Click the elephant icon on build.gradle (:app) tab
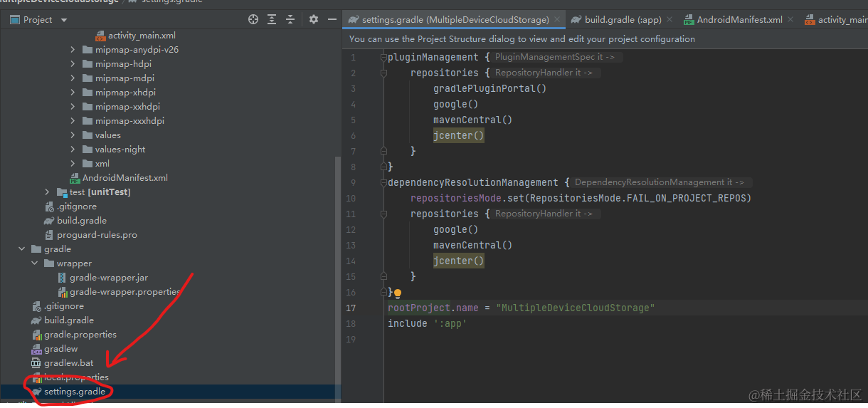 coord(576,20)
